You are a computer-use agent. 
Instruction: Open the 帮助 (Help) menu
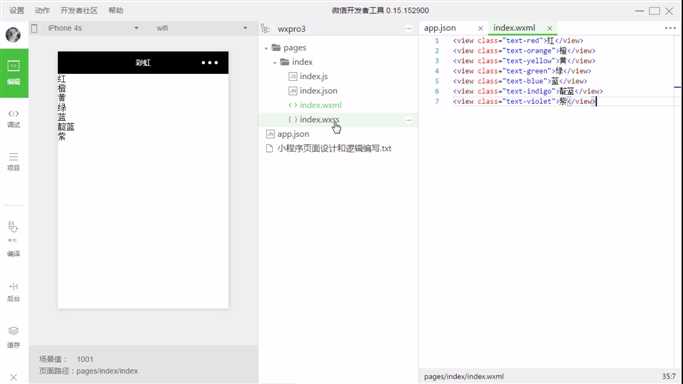pos(115,10)
